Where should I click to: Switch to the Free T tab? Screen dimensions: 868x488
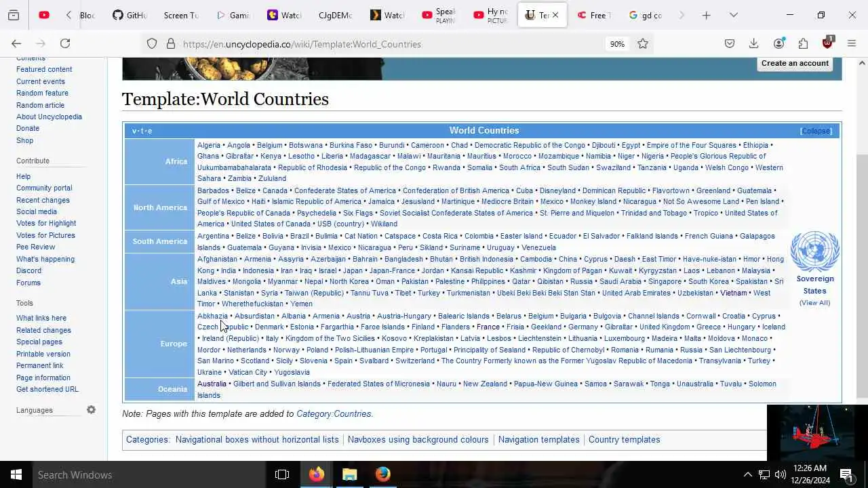[x=595, y=15]
